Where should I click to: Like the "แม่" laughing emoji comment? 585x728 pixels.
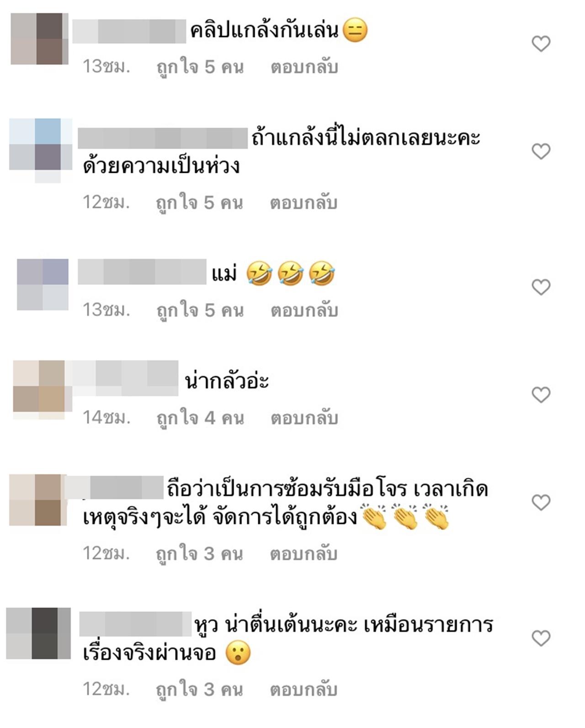point(541,287)
